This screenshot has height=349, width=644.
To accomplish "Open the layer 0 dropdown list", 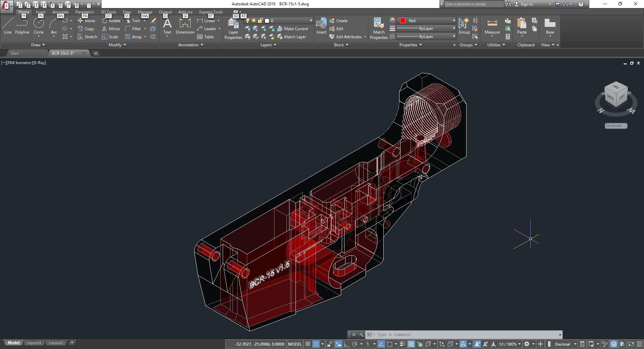I will (311, 20).
